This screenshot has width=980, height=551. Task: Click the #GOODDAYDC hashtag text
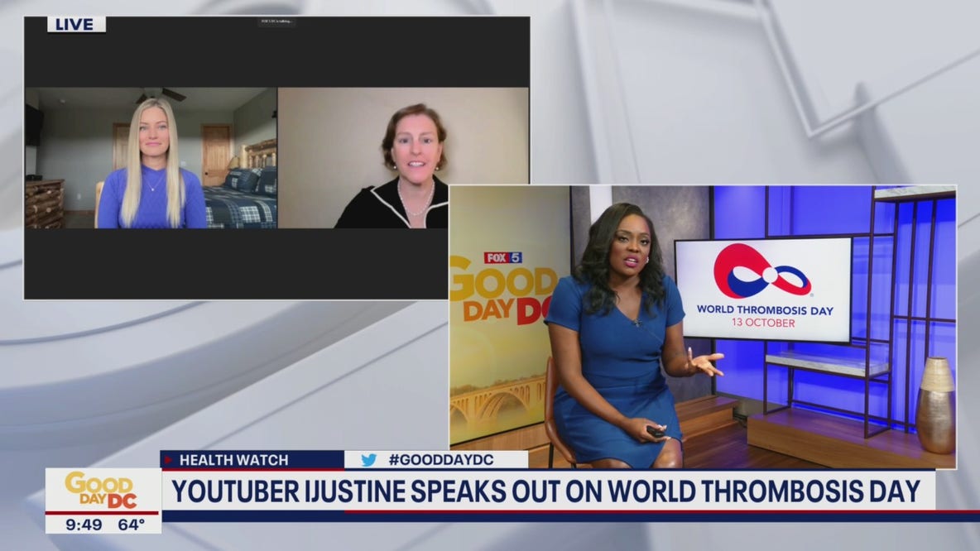(x=440, y=460)
